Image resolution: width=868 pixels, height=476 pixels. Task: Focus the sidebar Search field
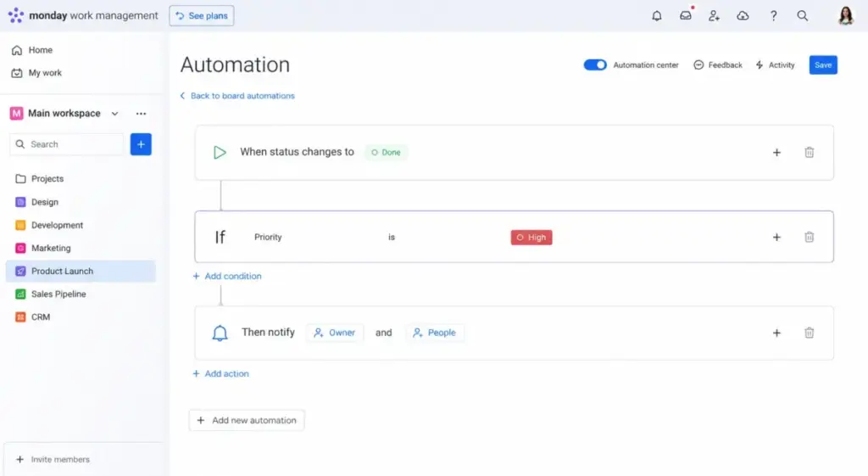coord(67,144)
